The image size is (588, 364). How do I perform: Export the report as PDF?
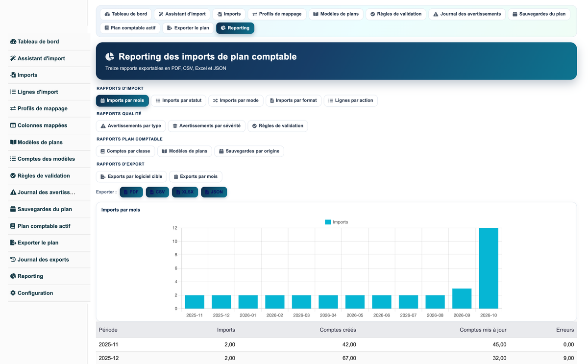131,192
